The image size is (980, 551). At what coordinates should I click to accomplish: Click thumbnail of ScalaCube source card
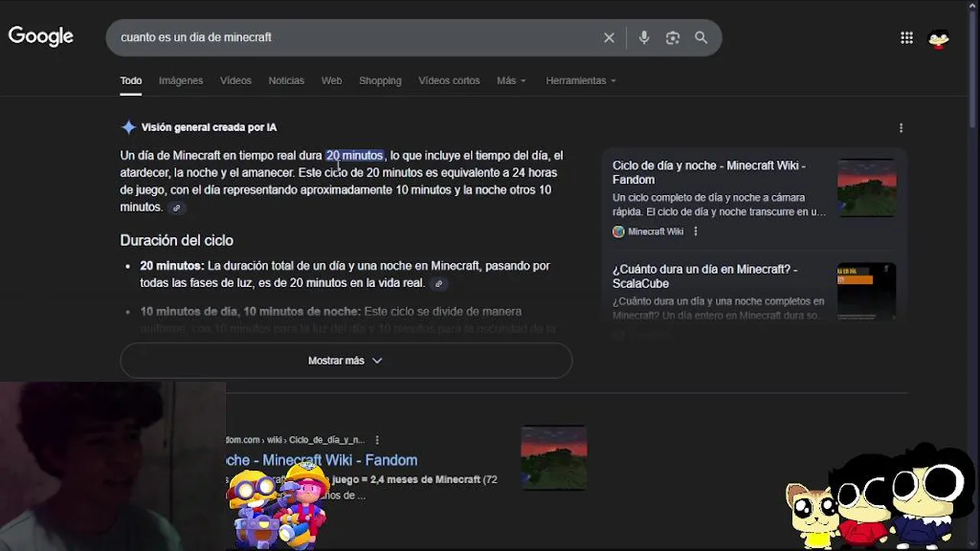click(x=867, y=292)
